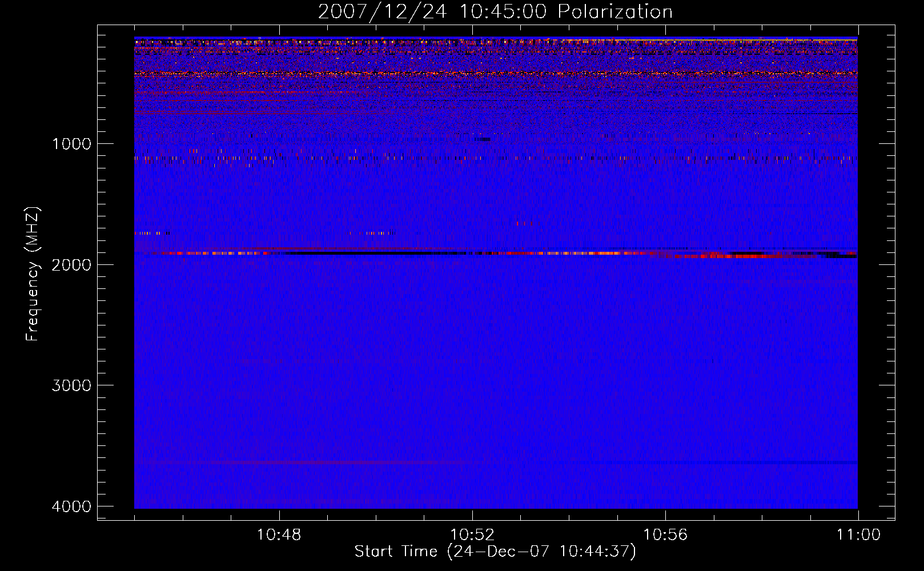This screenshot has width=924, height=571.
Task: Click the faint horizontal band near 3600 MHz
Action: tap(496, 462)
